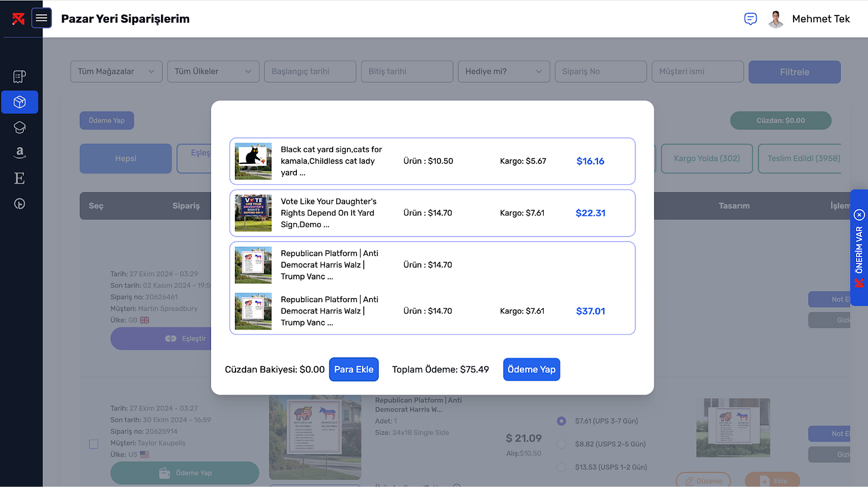This screenshot has width=868, height=487.
Task: Expand the Hediye mi? dropdown
Action: (503, 72)
